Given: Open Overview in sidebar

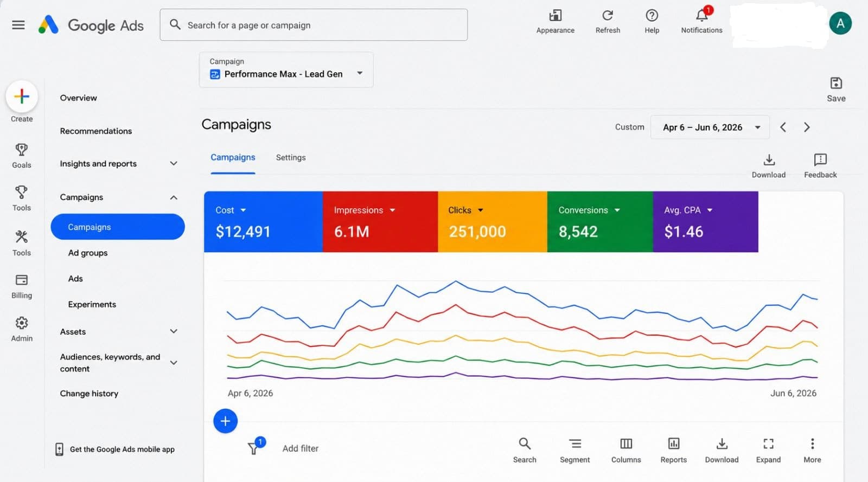Looking at the screenshot, I should click(79, 98).
